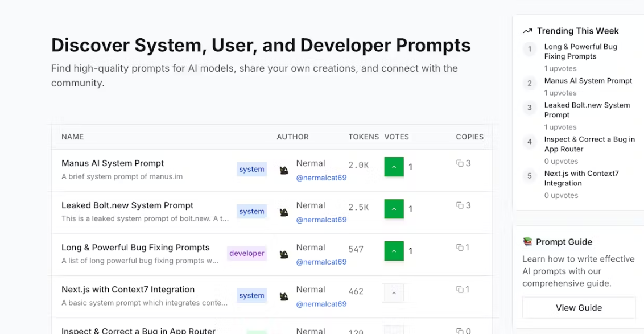Upvote Long & Powerful Bug Fixing Prompts
The image size is (644, 334).
click(394, 251)
